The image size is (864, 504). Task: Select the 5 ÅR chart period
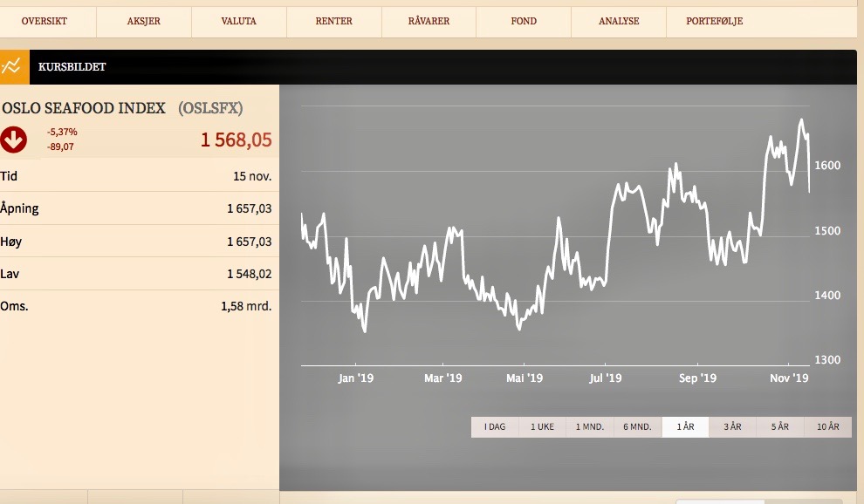click(779, 427)
